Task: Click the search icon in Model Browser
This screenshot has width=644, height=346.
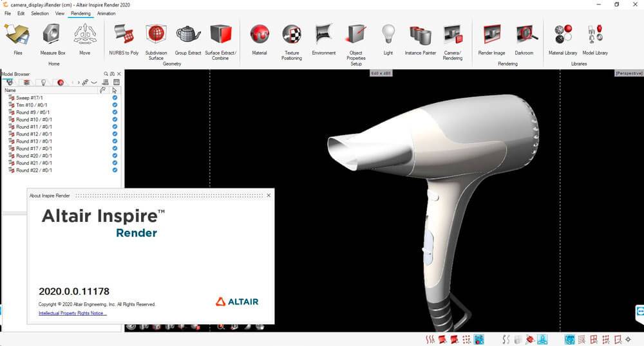Action: pyautogui.click(x=106, y=74)
